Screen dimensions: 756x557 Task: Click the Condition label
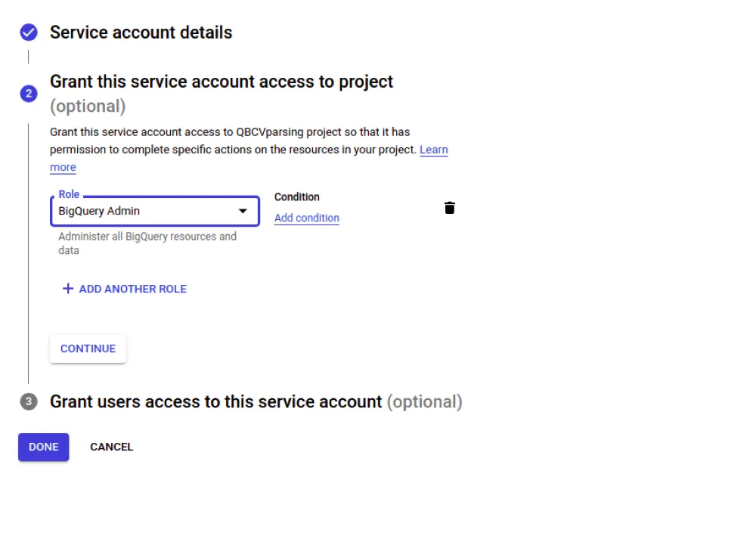[296, 197]
